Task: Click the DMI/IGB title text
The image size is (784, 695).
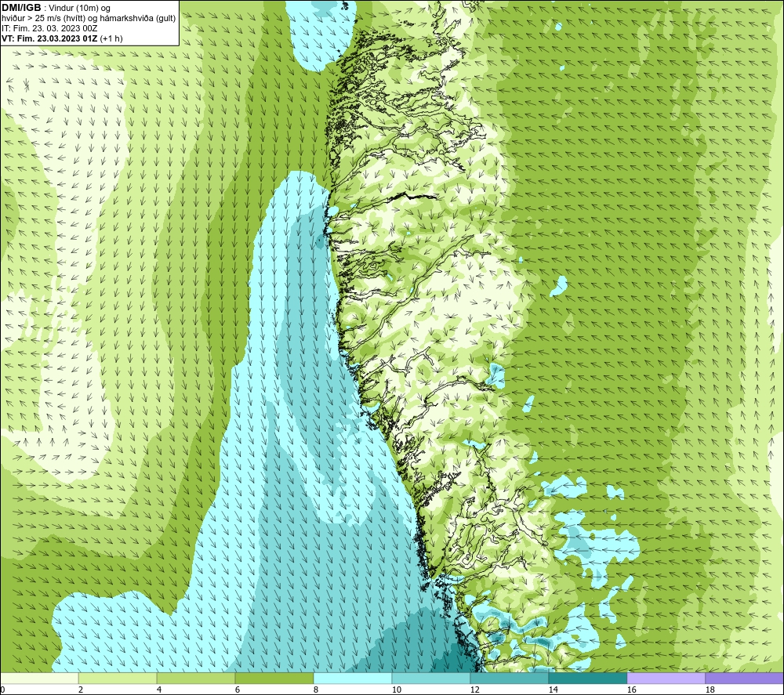Action: (21, 8)
